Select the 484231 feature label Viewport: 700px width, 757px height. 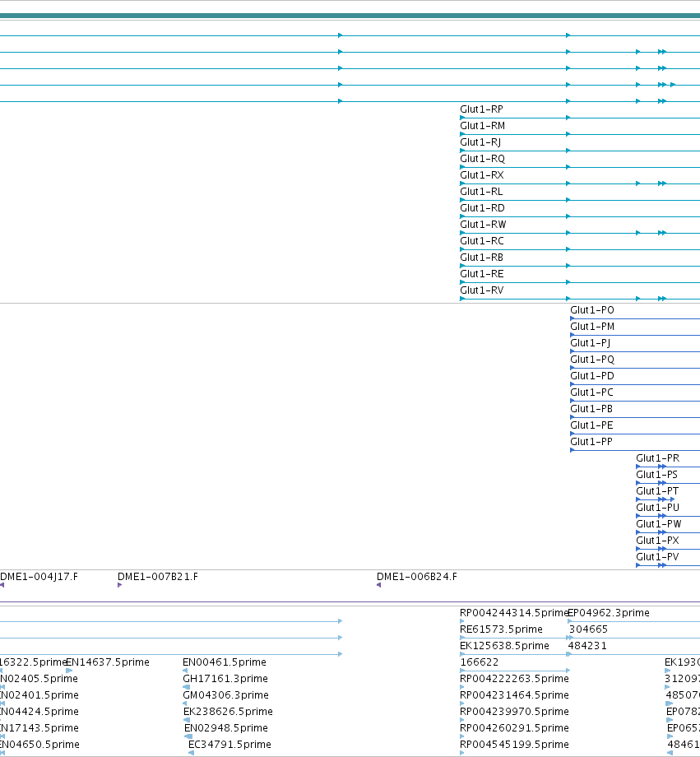tap(587, 645)
